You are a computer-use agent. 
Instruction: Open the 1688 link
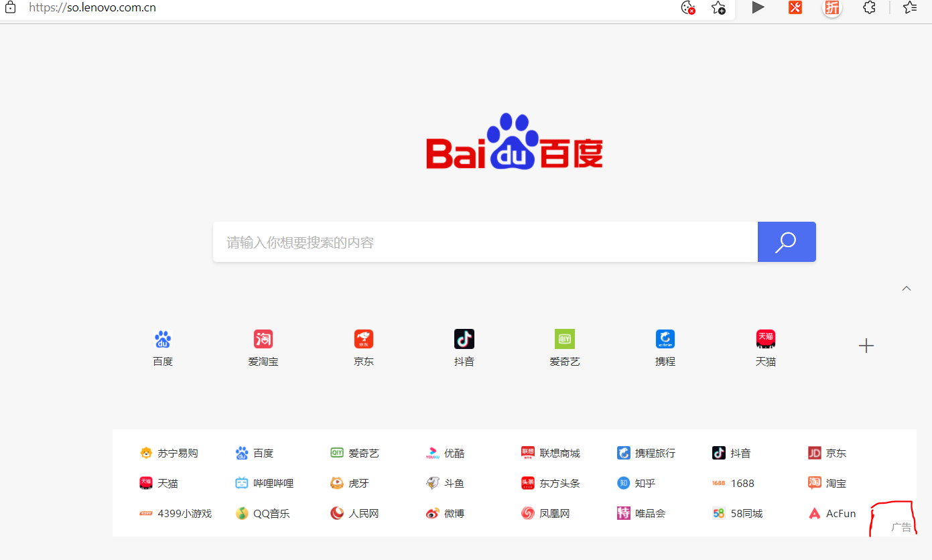733,483
